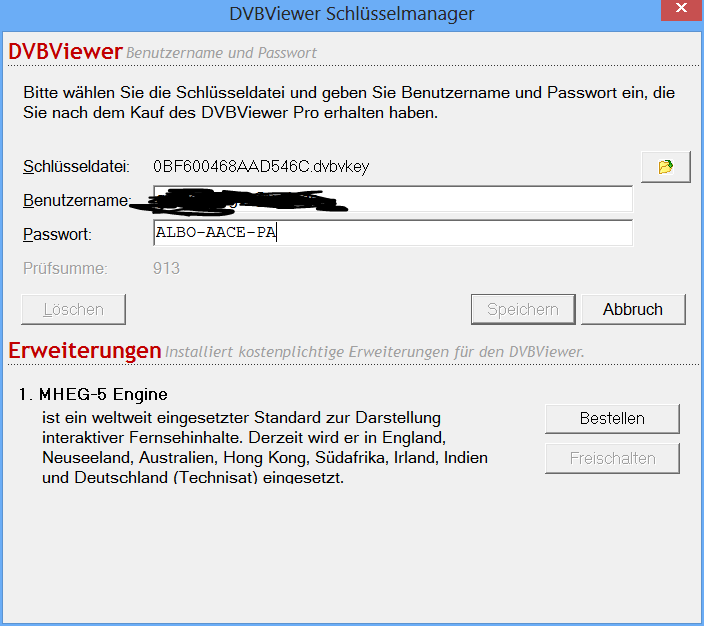Click the Freischalten button

pyautogui.click(x=612, y=458)
